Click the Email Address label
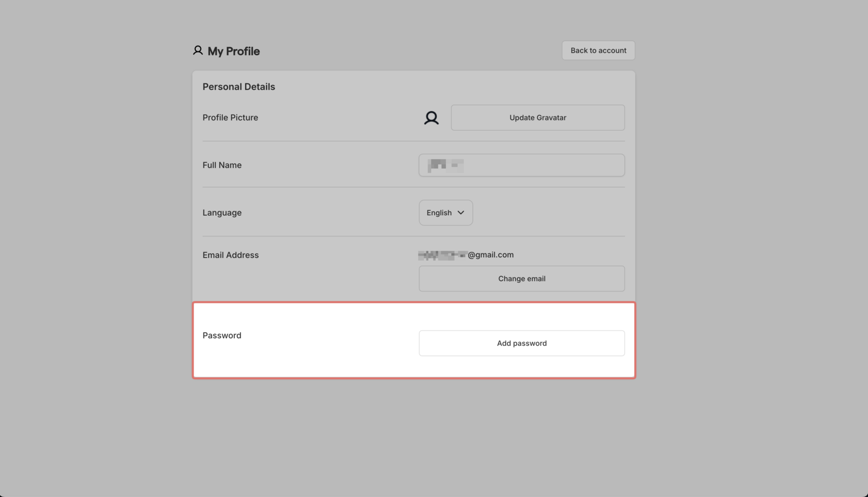Viewport: 868px width, 497px height. tap(230, 255)
